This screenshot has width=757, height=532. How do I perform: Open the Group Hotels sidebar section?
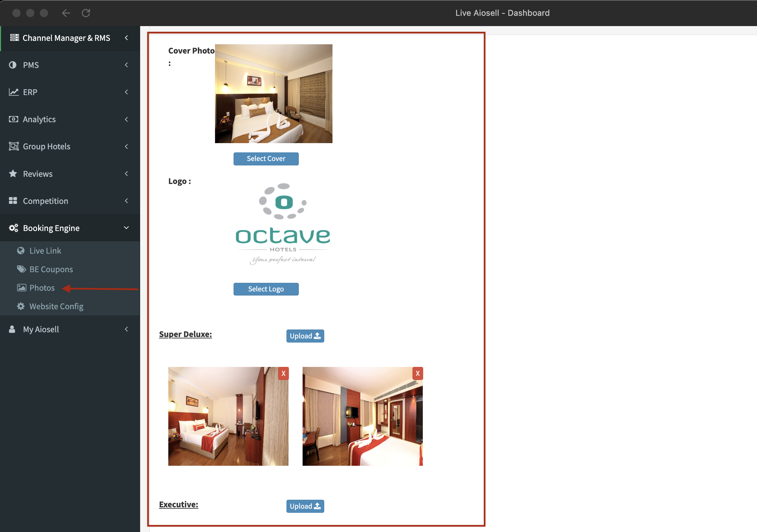pyautogui.click(x=70, y=146)
